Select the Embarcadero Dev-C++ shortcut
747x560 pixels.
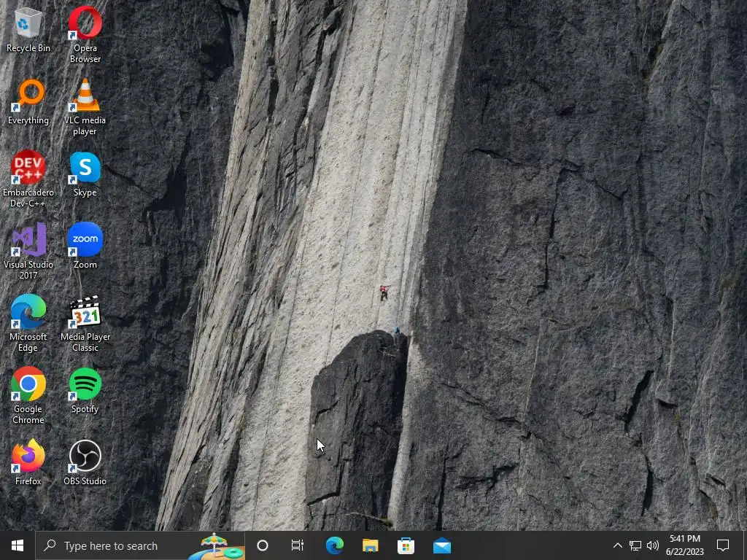[x=28, y=179]
